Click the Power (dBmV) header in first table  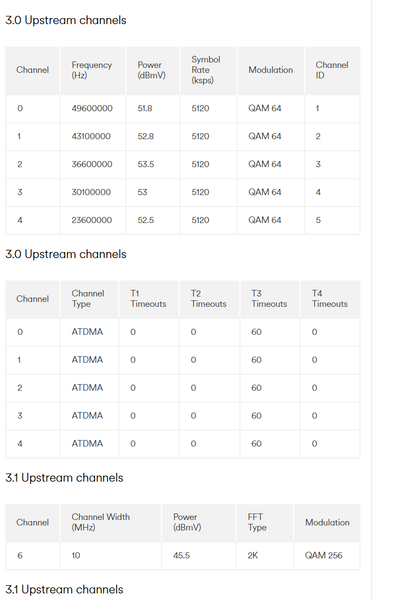click(x=152, y=70)
